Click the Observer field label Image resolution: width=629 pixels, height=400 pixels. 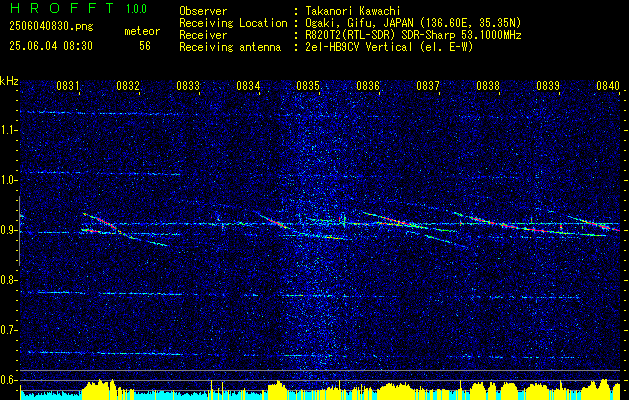pyautogui.click(x=203, y=11)
